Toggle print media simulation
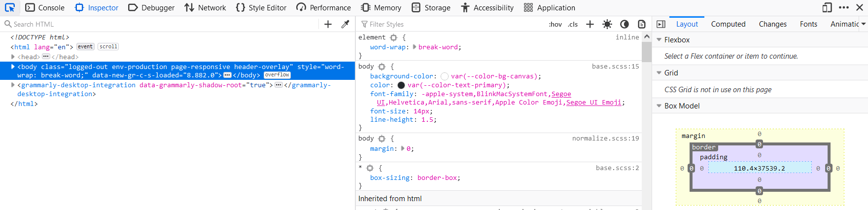Screen dimensions: 868x210 [x=642, y=24]
